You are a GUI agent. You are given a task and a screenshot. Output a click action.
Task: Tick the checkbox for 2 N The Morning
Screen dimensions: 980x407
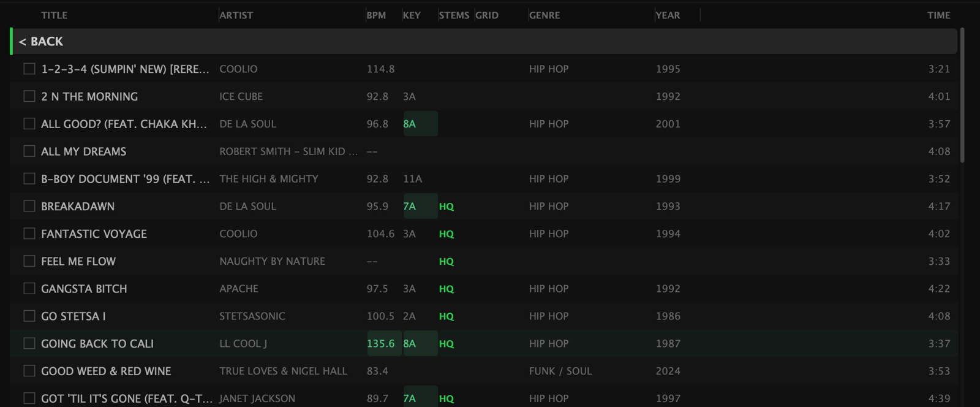coord(29,96)
